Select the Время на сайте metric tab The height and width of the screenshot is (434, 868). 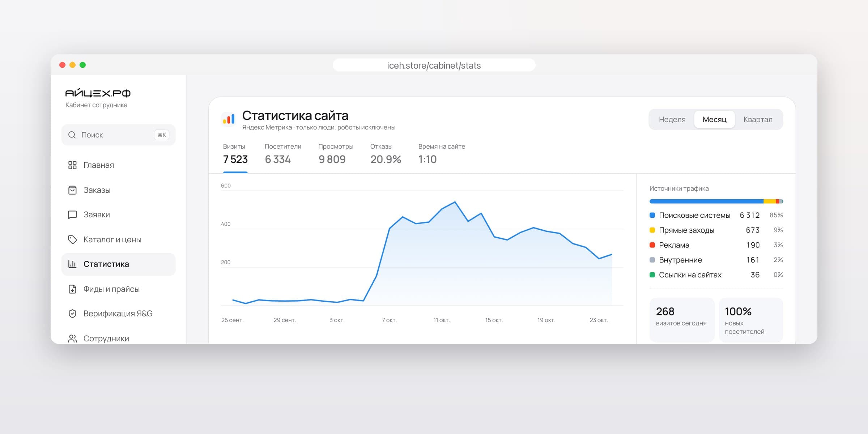pyautogui.click(x=442, y=154)
